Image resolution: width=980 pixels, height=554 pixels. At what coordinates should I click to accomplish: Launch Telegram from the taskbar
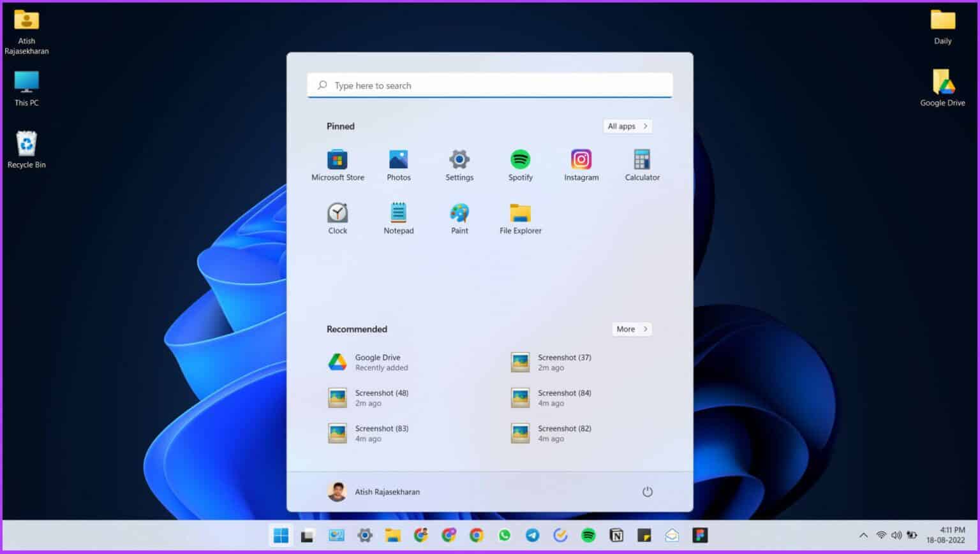coord(532,536)
